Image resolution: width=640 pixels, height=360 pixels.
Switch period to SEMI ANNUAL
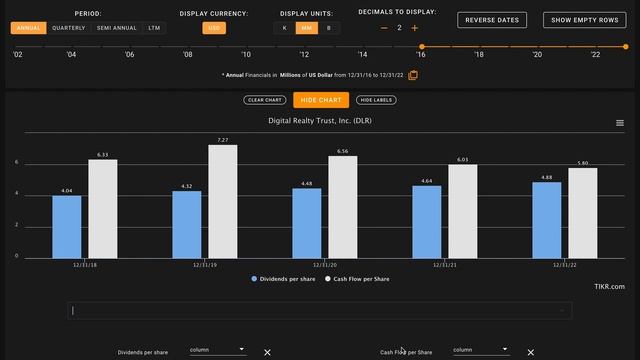[116, 28]
